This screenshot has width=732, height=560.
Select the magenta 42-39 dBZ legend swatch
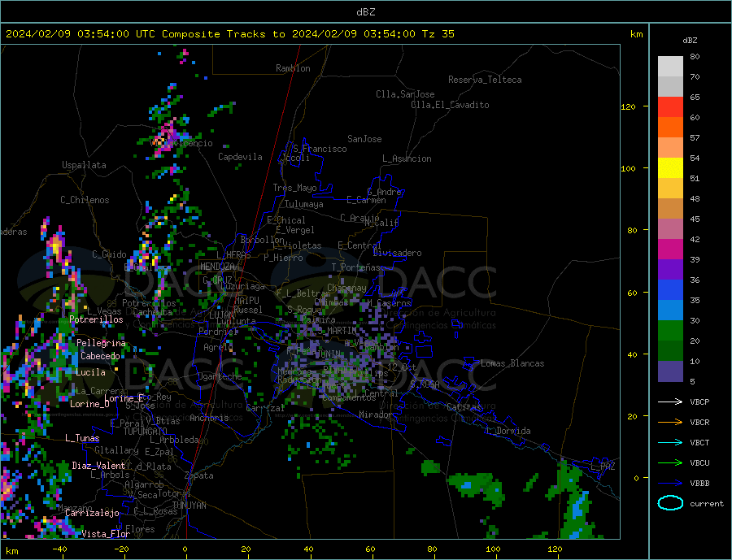tap(670, 250)
